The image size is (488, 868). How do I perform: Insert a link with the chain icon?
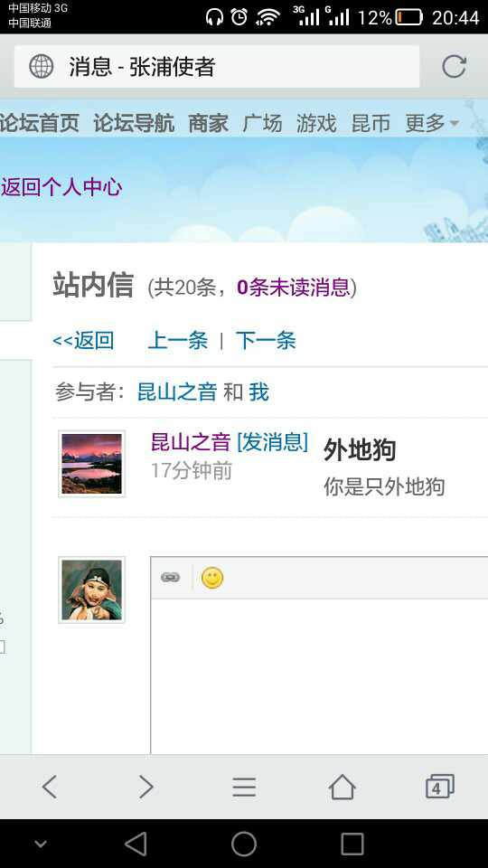pos(171,578)
